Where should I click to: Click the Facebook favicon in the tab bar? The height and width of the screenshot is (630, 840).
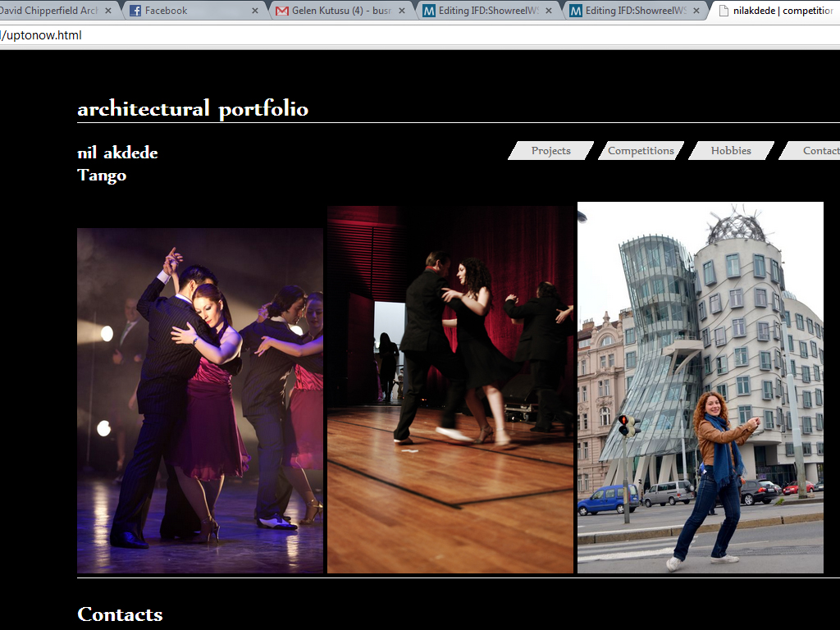point(135,11)
